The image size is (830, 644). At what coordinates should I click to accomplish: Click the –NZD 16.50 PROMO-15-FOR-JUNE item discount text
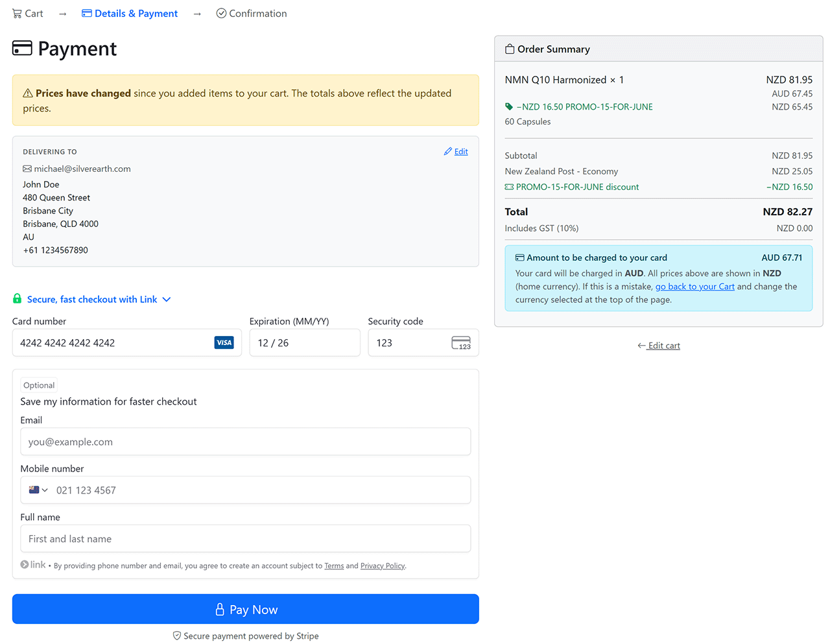click(584, 107)
